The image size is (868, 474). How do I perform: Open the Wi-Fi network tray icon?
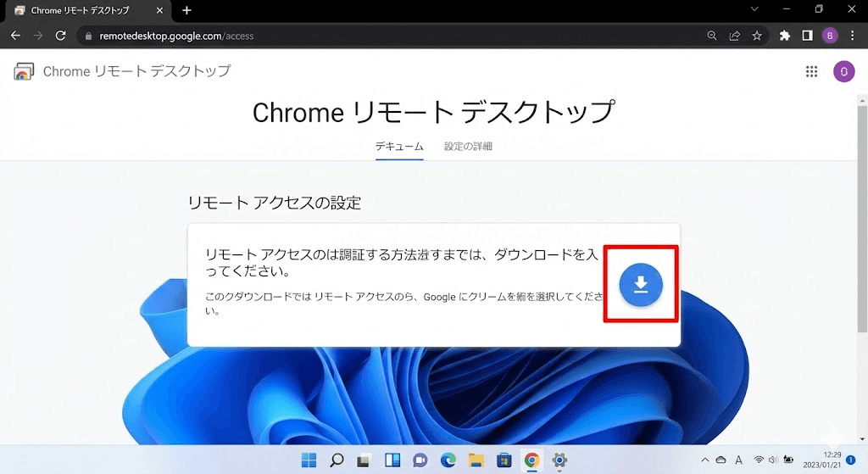point(759,460)
